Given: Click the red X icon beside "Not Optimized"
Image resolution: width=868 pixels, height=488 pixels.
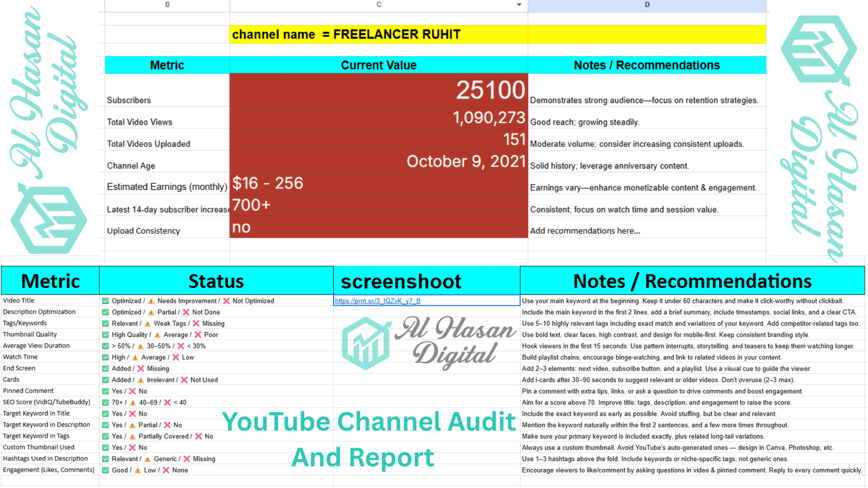Looking at the screenshot, I should 226,301.
